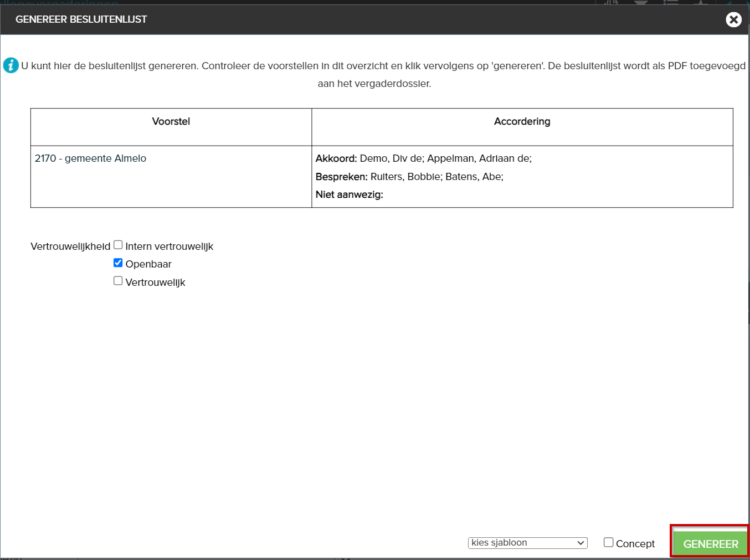The width and height of the screenshot is (750, 560).
Task: Open the kies sjabloon dropdown
Action: (528, 543)
